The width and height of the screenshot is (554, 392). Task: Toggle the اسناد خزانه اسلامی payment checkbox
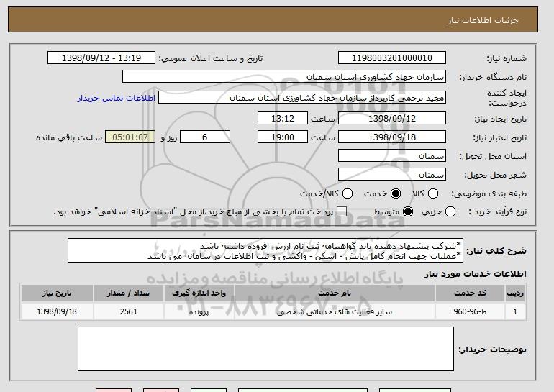[342, 212]
